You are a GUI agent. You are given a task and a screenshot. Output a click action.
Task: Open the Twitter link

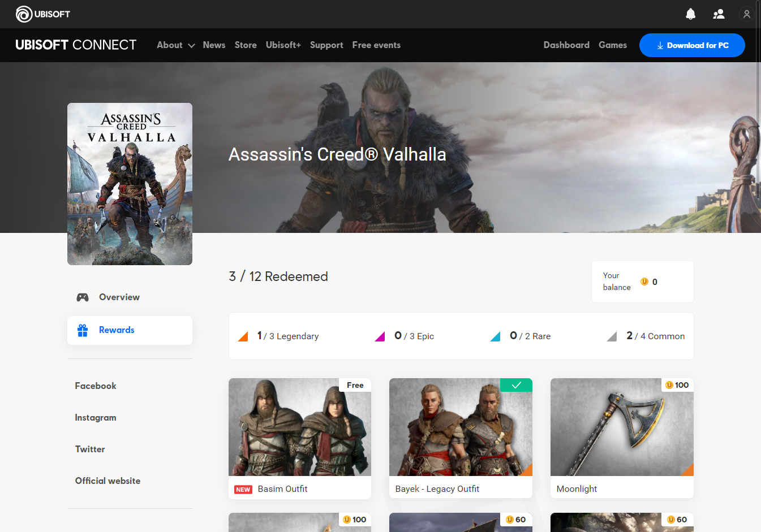click(90, 449)
